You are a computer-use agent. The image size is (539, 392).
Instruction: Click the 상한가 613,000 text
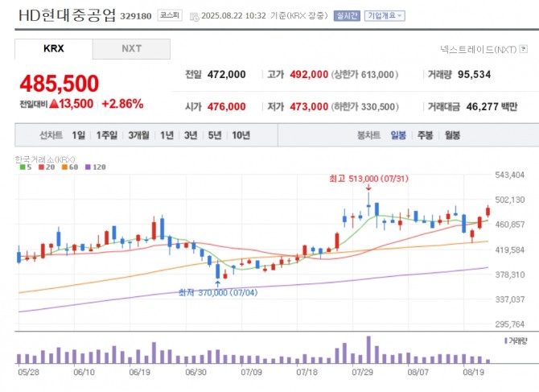(364, 74)
